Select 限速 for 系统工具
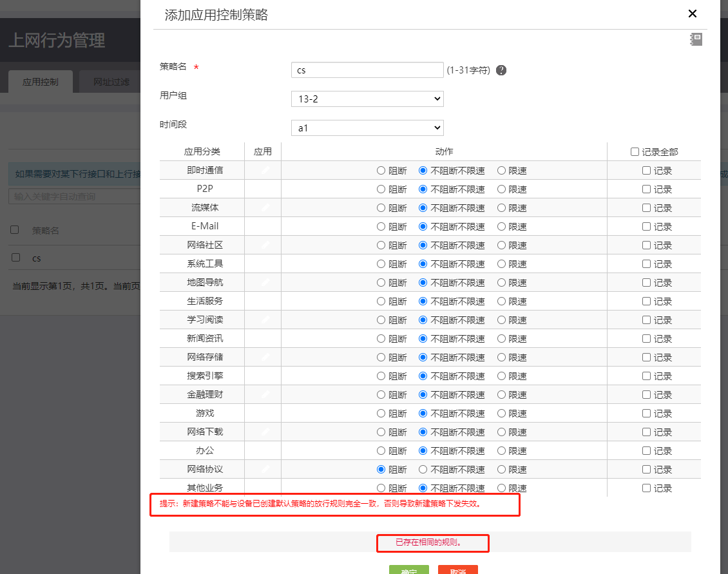 [x=501, y=263]
